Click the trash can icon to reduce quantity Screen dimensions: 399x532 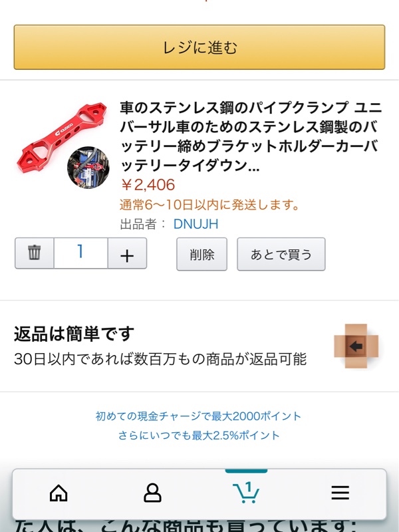[x=35, y=253]
